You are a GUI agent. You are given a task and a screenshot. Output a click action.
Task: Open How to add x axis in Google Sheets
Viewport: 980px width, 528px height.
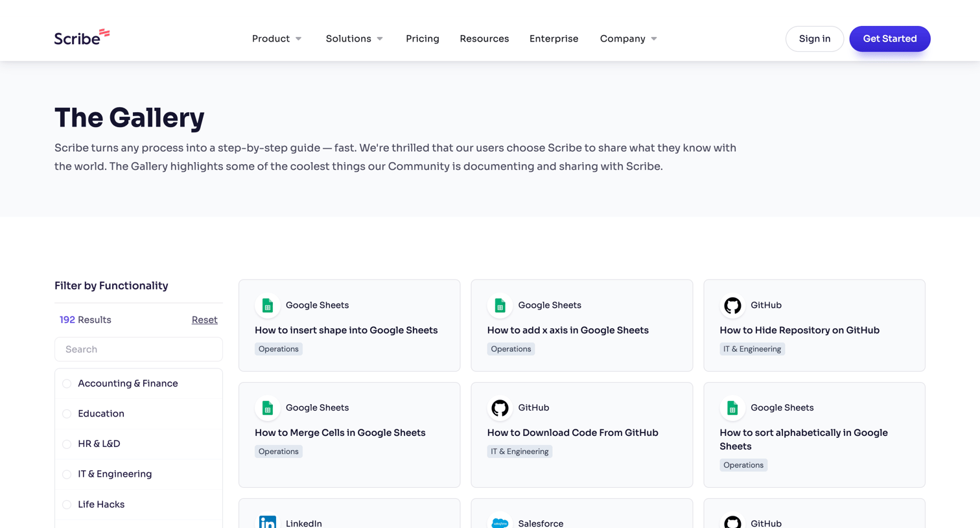point(568,330)
